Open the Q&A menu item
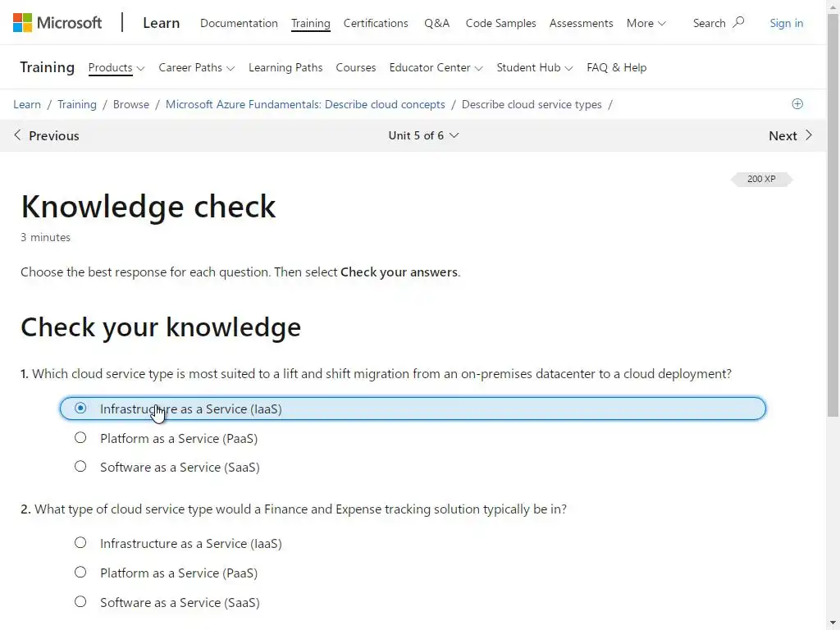 coord(436,23)
